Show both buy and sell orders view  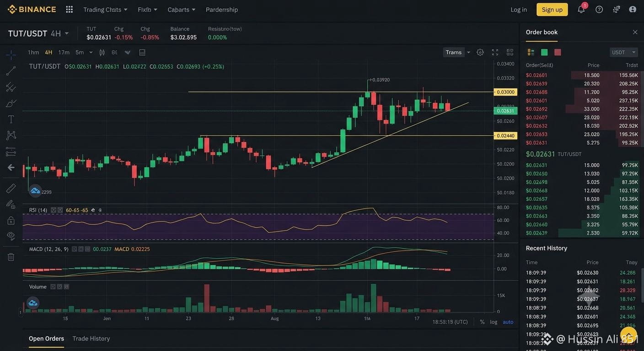pyautogui.click(x=531, y=52)
